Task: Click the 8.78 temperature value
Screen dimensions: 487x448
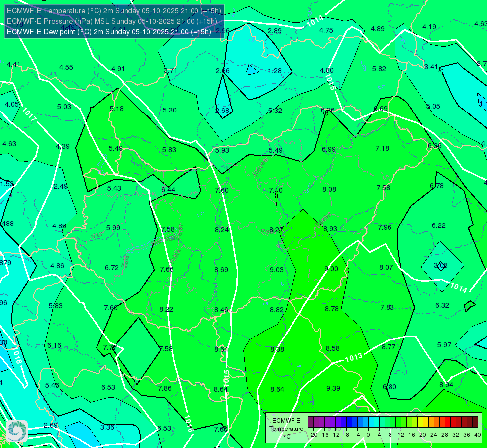Action: pyautogui.click(x=332, y=309)
